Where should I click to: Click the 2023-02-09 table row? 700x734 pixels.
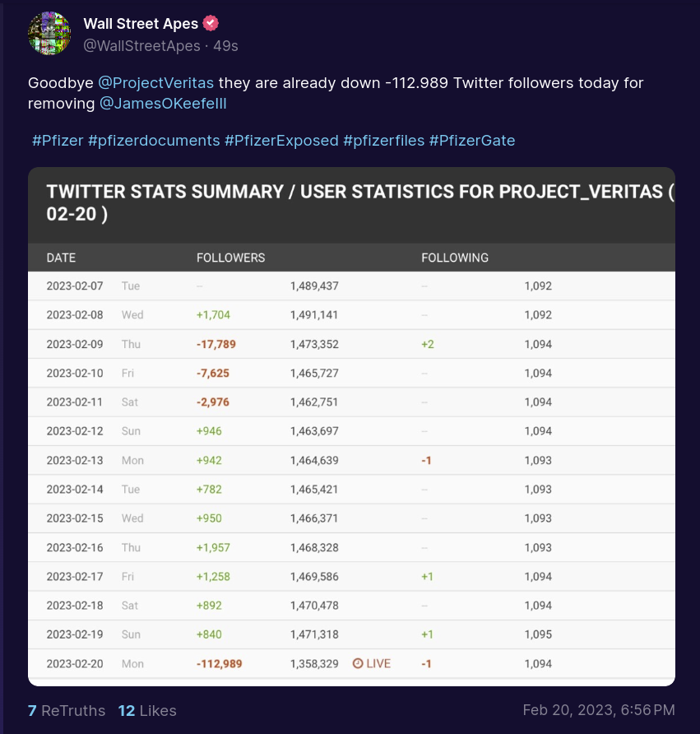click(x=351, y=344)
